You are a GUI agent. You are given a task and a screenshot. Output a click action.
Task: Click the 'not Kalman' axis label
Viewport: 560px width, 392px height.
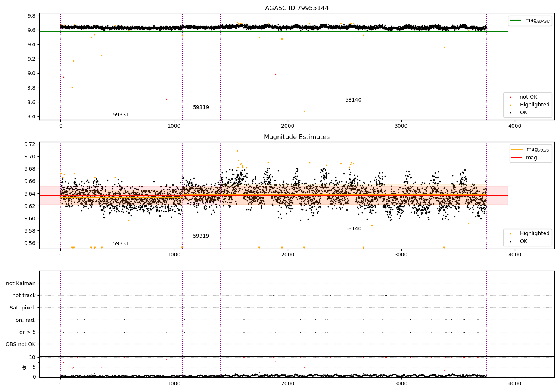(21, 283)
